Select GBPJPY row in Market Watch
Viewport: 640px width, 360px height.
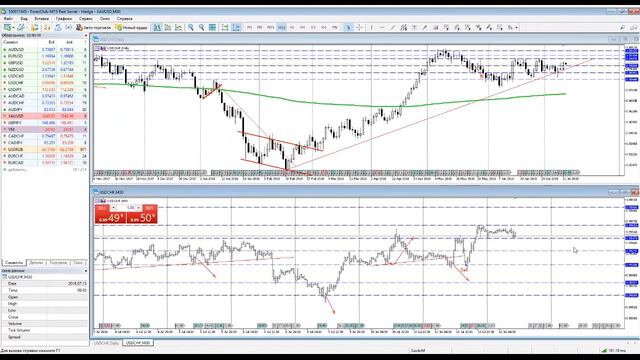[44, 122]
